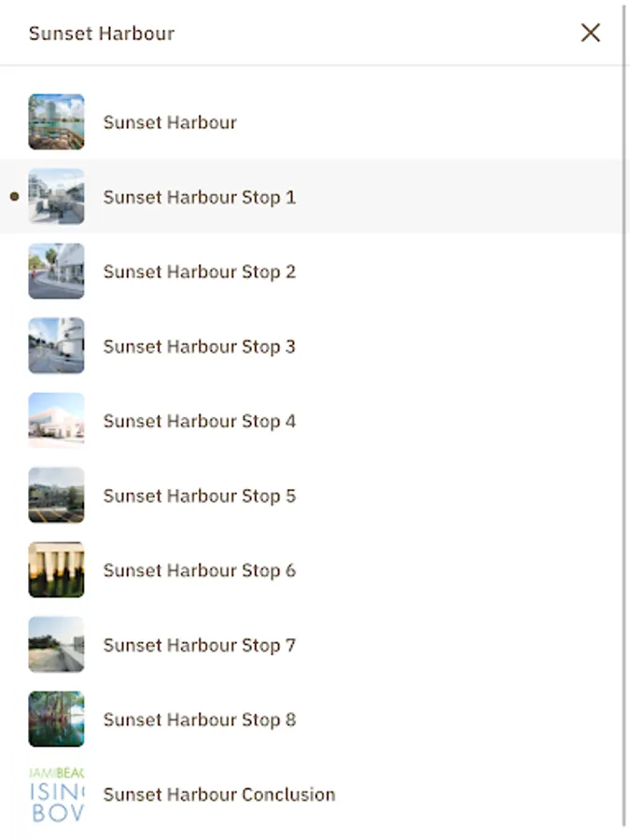
Task: Click the Stop 3 thumbnail picture
Action: pos(56,346)
